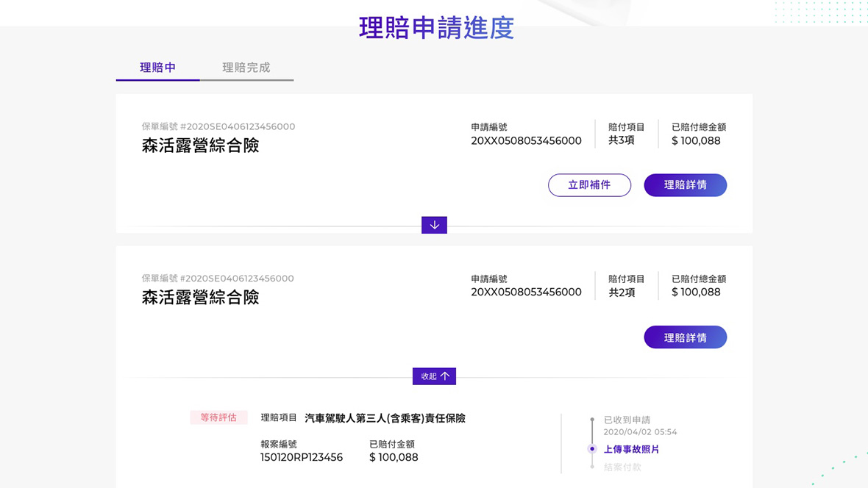868x488 pixels.
Task: Click the 報案編號 150120RP123456 value
Action: click(x=302, y=457)
